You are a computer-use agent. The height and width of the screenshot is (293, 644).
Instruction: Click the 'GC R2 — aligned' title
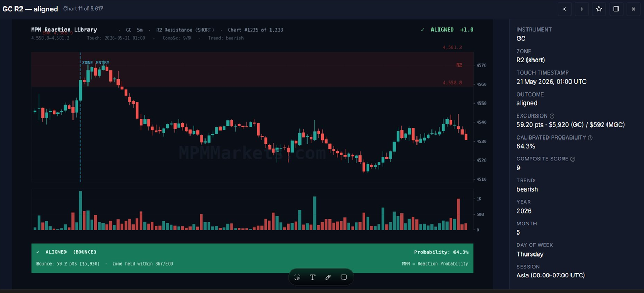point(30,9)
